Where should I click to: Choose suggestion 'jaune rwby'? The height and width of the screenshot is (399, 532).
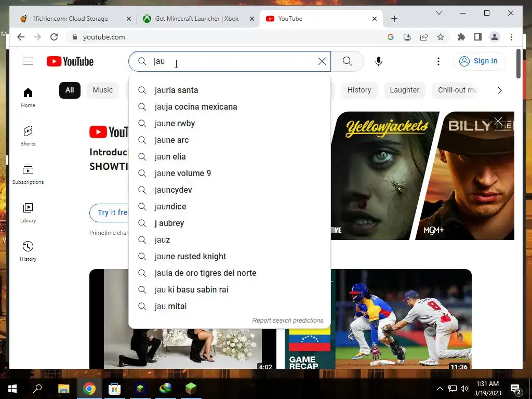click(229, 124)
